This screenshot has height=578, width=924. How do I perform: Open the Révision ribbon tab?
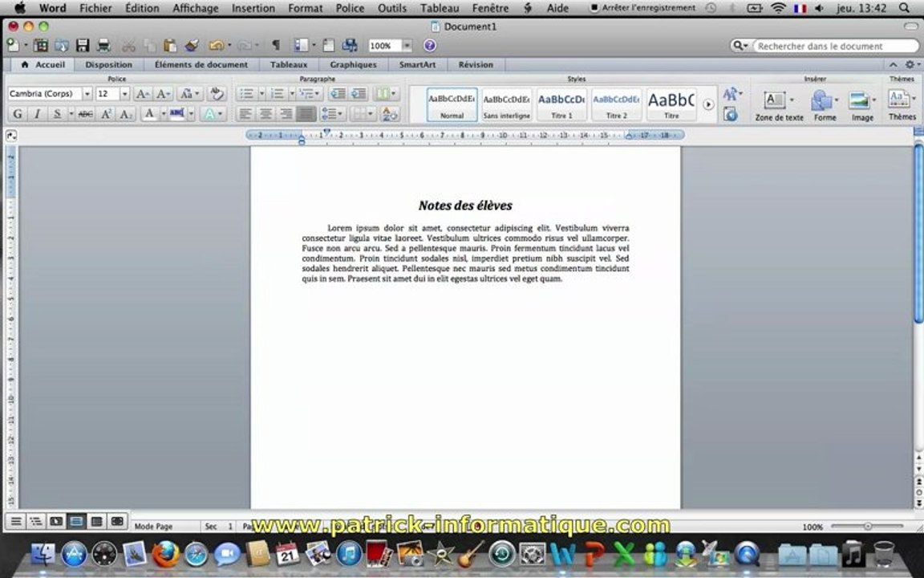[476, 64]
